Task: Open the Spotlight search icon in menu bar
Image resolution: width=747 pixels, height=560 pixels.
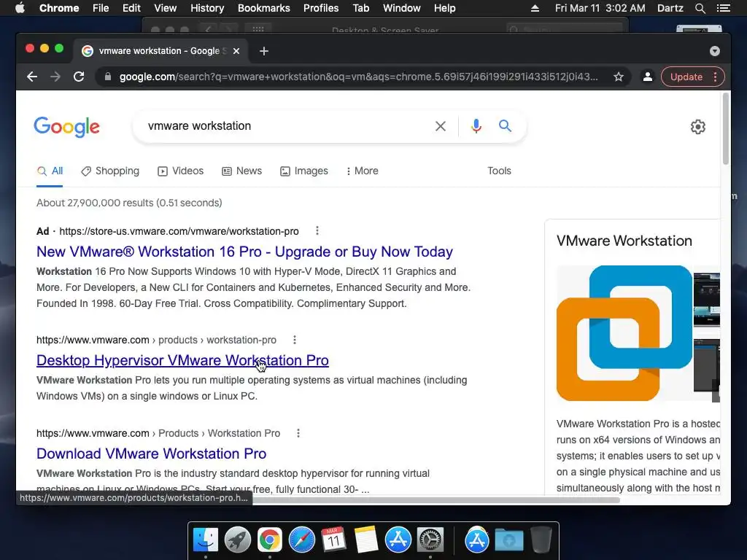Action: coord(700,8)
